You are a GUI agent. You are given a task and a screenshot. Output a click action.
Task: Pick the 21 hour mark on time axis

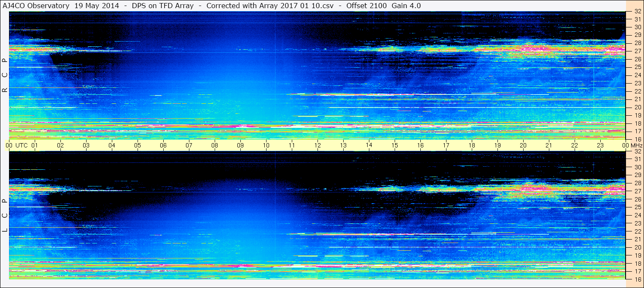(549, 146)
